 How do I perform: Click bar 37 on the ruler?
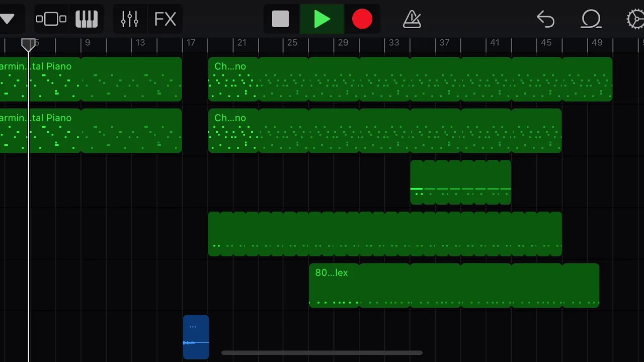click(x=444, y=43)
